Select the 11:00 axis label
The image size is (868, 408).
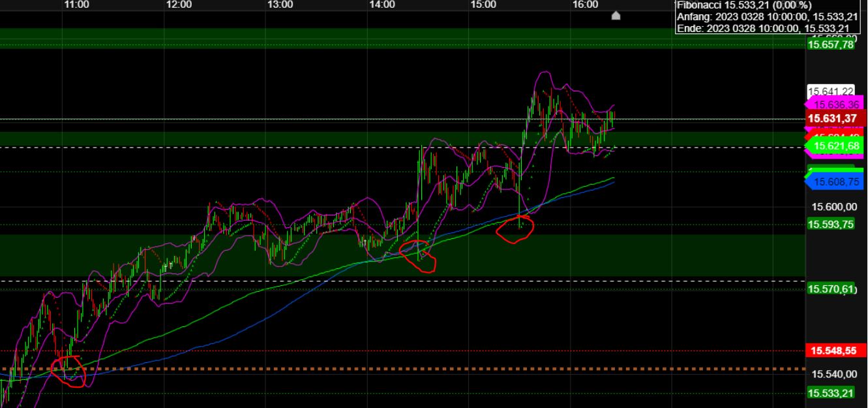[x=76, y=4]
